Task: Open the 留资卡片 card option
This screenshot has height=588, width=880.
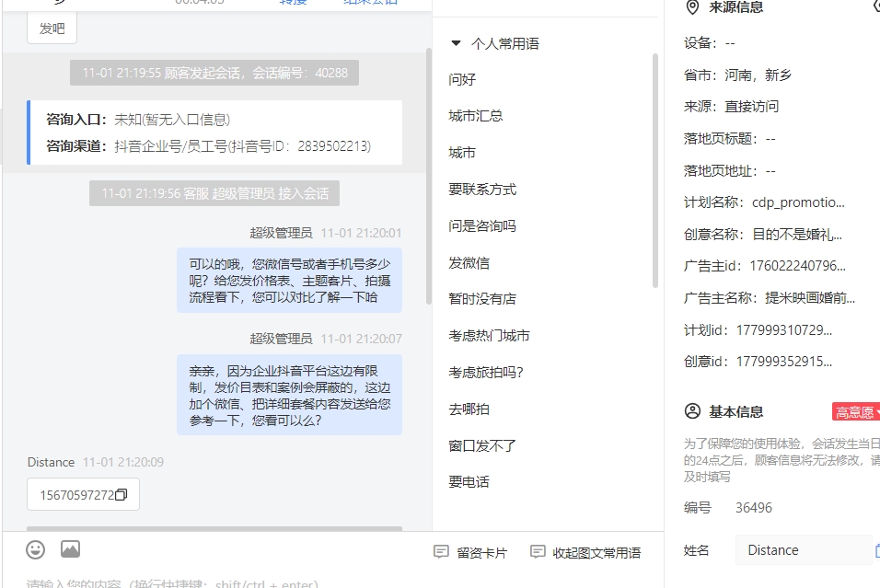Action: 470,553
